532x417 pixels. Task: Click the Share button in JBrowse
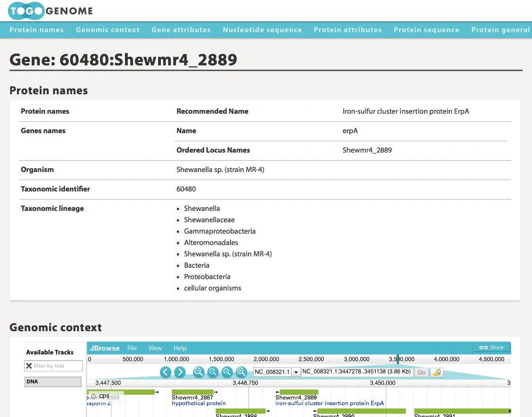[491, 347]
